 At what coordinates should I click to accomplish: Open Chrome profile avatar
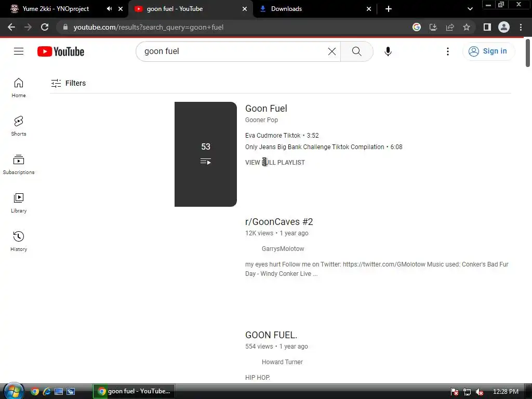coord(504,27)
